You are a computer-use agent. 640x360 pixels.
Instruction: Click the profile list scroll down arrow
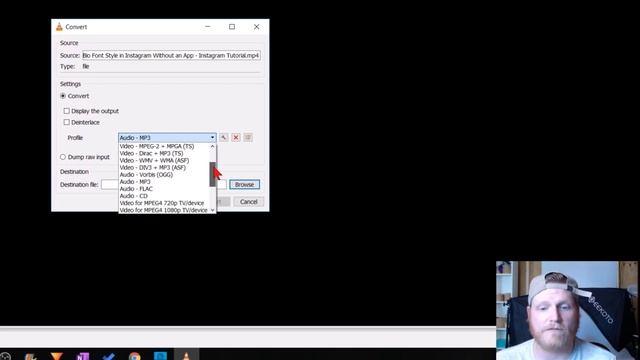(212, 210)
